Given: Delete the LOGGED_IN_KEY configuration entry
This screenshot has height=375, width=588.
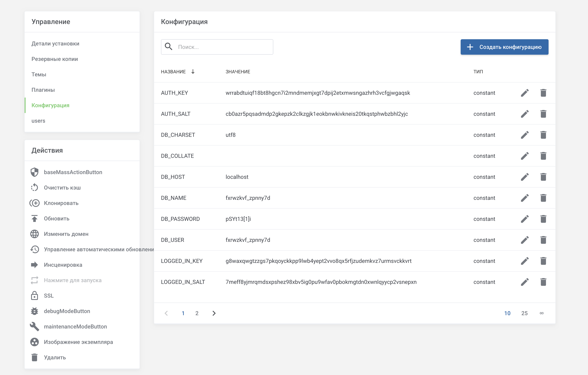Looking at the screenshot, I should point(543,261).
